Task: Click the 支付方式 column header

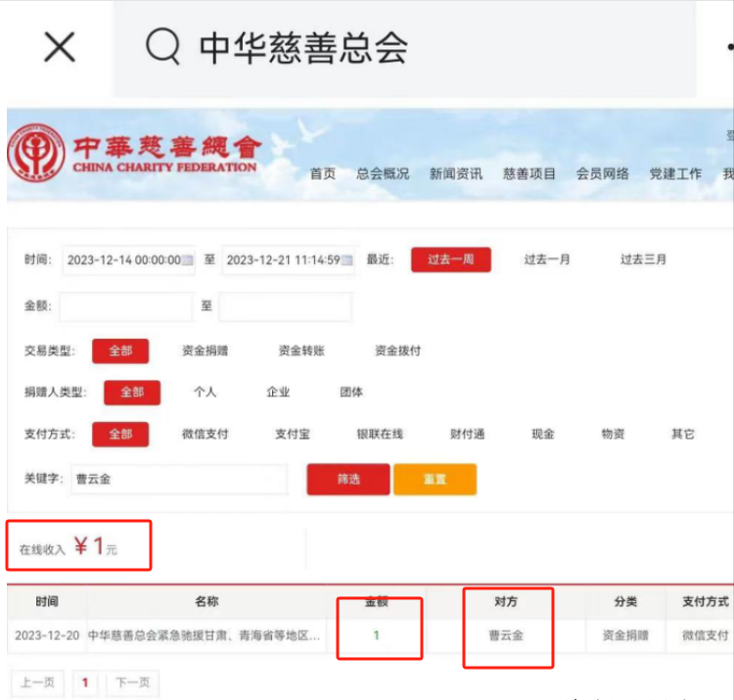Action: point(706,601)
